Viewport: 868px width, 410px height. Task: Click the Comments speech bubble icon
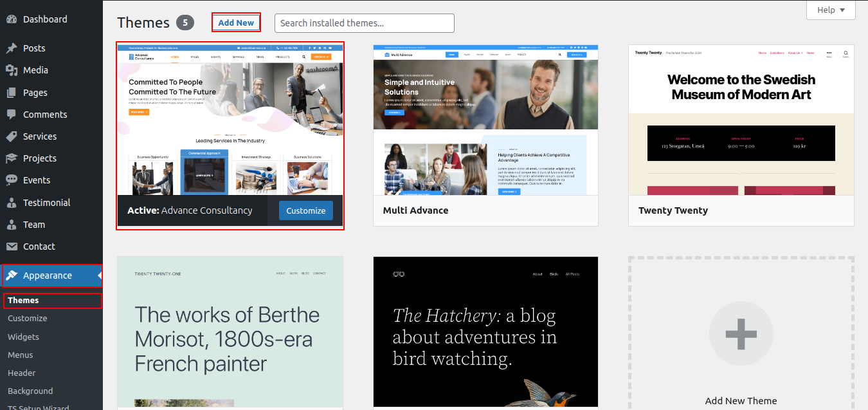(x=12, y=115)
